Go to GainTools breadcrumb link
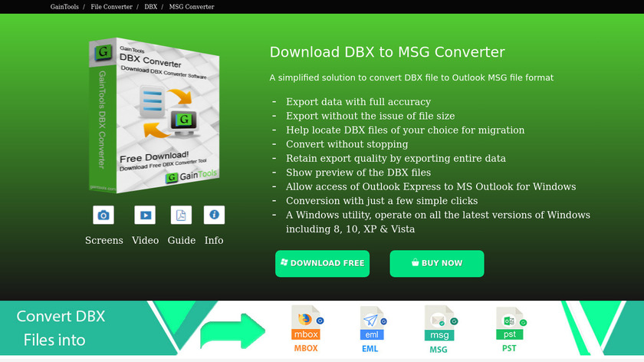Viewport: 644px width, 362px height. 64,7
